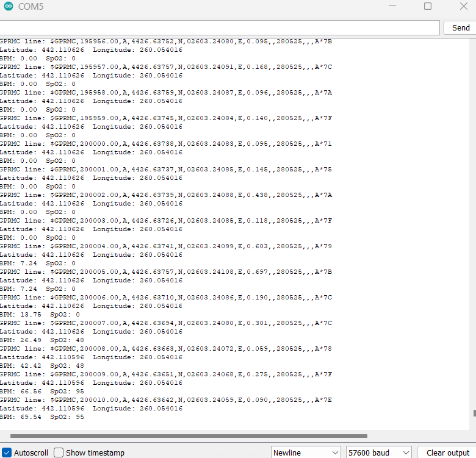Click the Send button
This screenshot has height=458, width=476.
point(460,28)
